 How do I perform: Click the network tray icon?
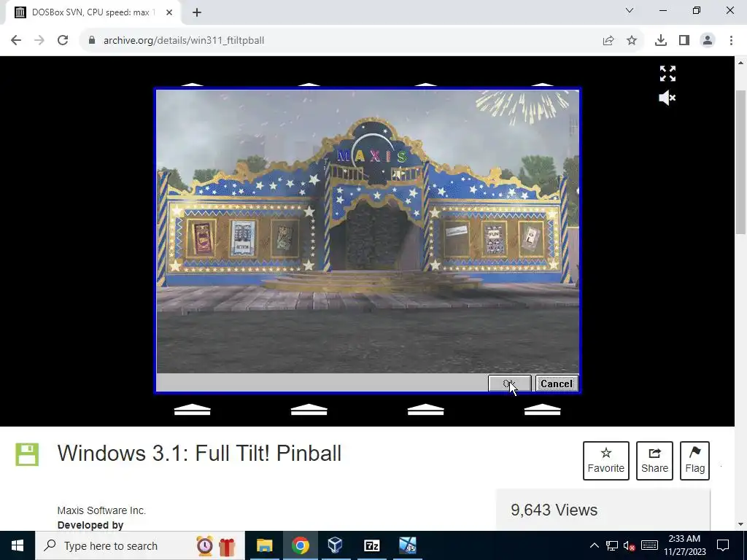click(612, 545)
